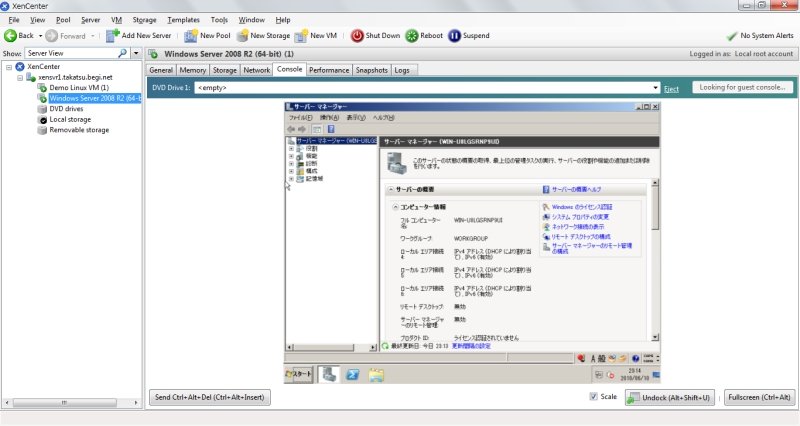This screenshot has height=426, width=800.
Task: Open the Help menu
Action: click(x=283, y=20)
